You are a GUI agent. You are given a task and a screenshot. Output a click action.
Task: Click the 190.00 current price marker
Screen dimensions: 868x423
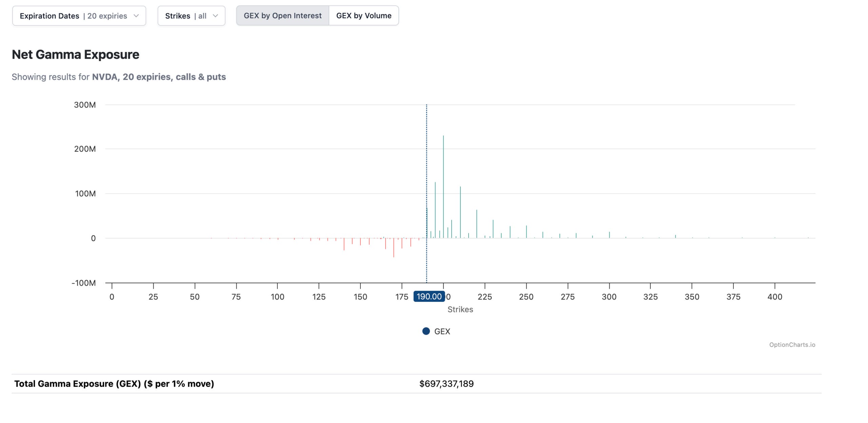pos(429,296)
